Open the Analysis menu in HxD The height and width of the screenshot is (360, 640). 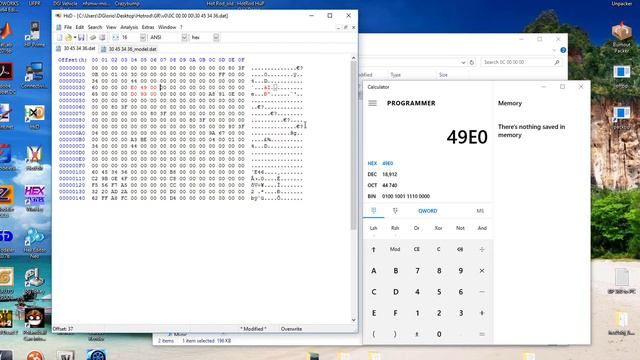click(129, 27)
